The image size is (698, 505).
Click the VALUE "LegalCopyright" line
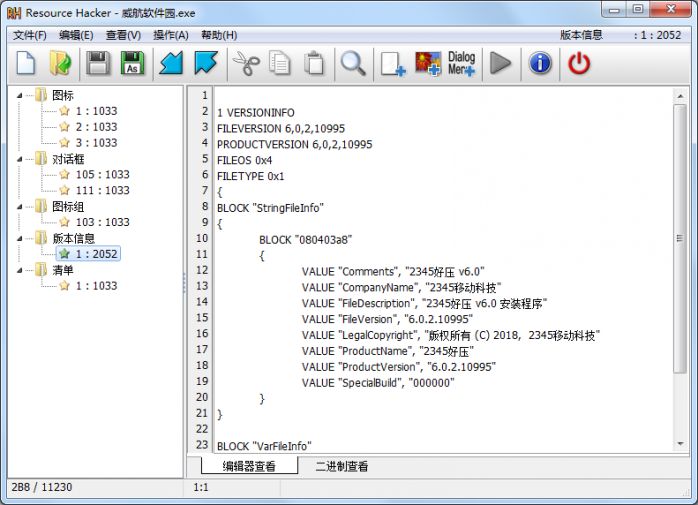[451, 335]
